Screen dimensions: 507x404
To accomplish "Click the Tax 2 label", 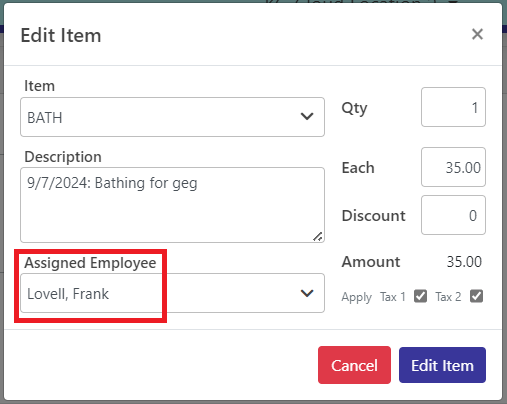I will [x=448, y=297].
